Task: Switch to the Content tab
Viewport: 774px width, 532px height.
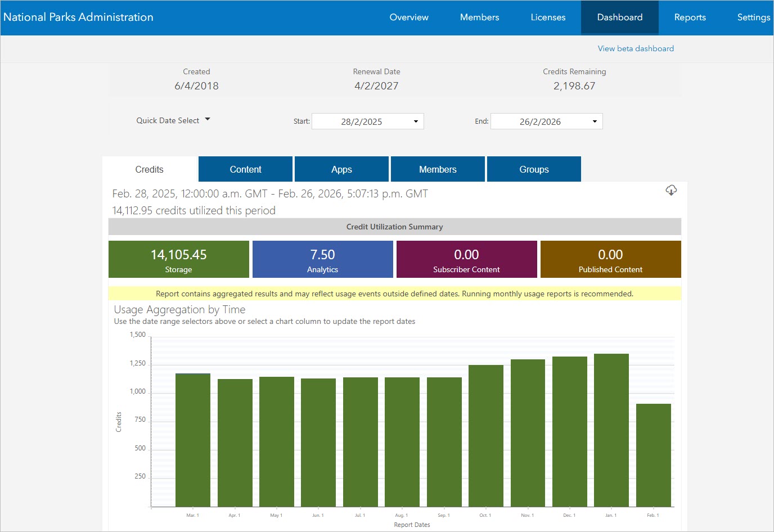Action: (x=245, y=169)
